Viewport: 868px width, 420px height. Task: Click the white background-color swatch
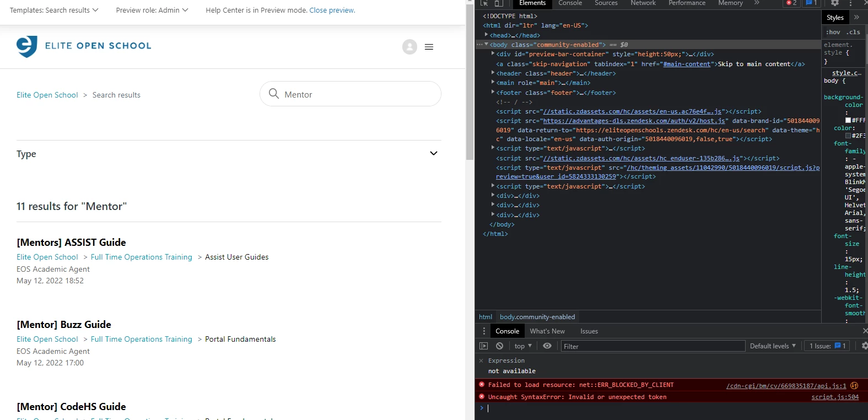click(x=848, y=120)
